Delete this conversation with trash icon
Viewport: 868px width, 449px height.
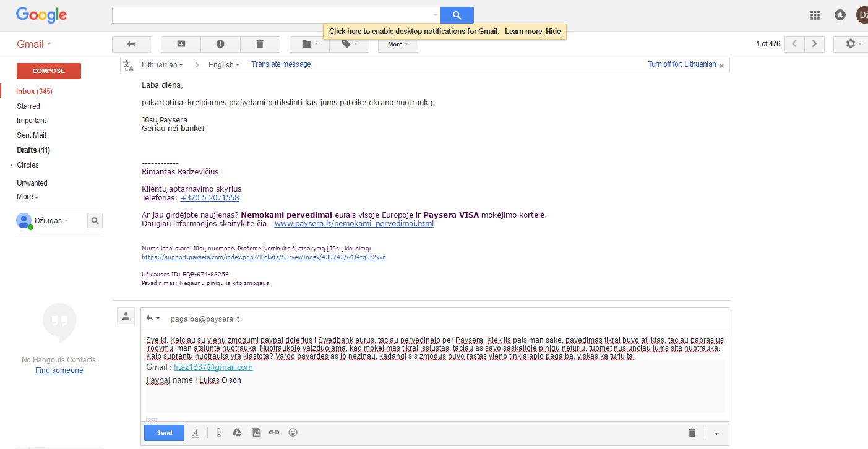[260, 44]
